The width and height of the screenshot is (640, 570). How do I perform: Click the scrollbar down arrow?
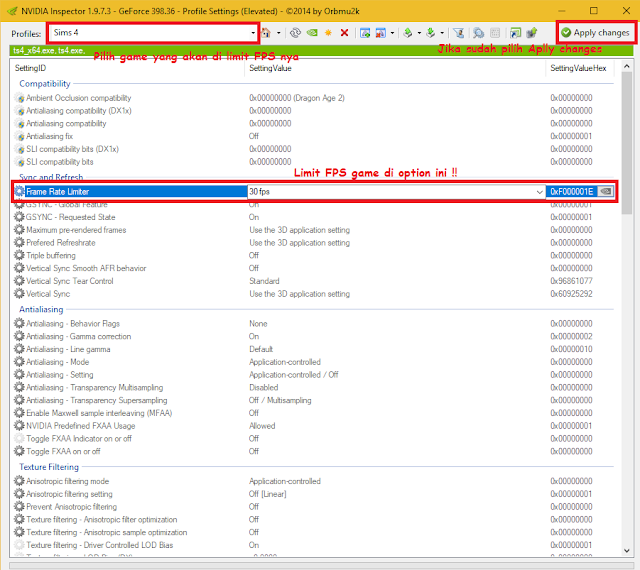click(627, 551)
